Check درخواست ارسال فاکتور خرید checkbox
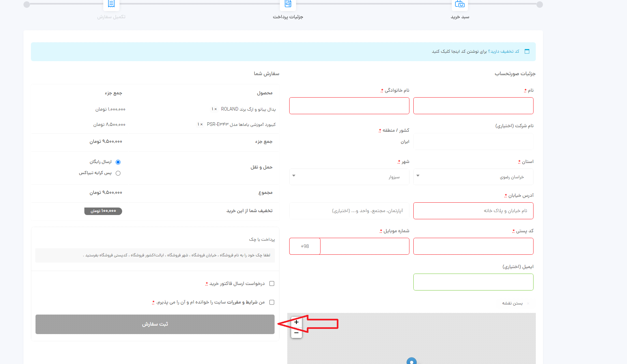627x364 pixels. (x=272, y=284)
